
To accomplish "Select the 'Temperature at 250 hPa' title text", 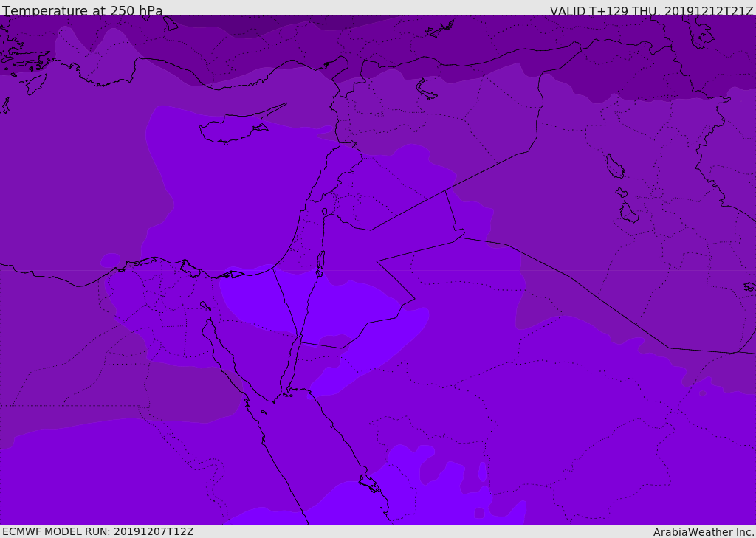I will click(83, 10).
